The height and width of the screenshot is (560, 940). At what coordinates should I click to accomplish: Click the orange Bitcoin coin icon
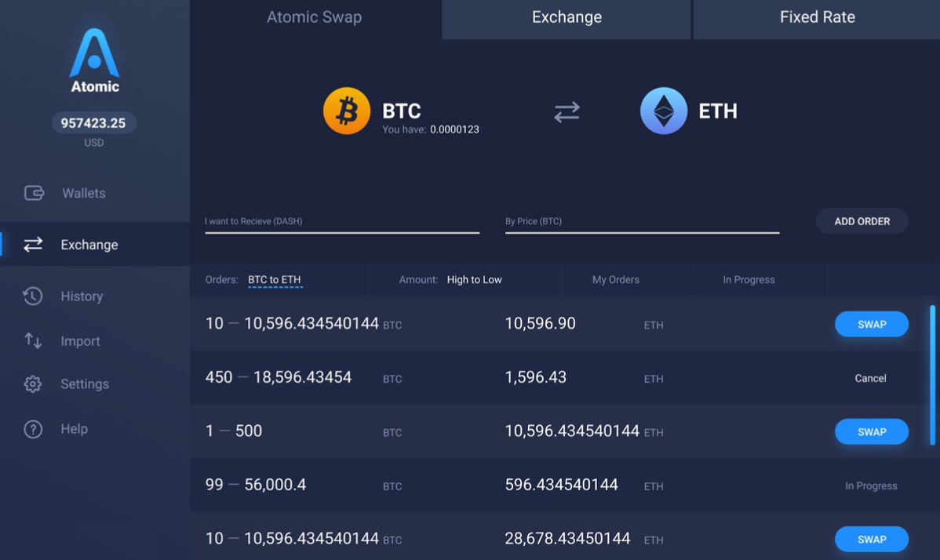point(347,111)
